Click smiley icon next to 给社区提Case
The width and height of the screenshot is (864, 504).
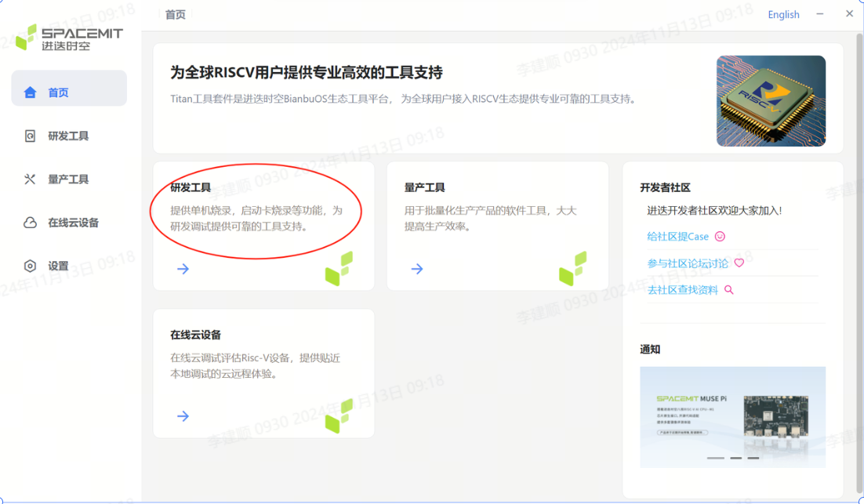pos(720,236)
